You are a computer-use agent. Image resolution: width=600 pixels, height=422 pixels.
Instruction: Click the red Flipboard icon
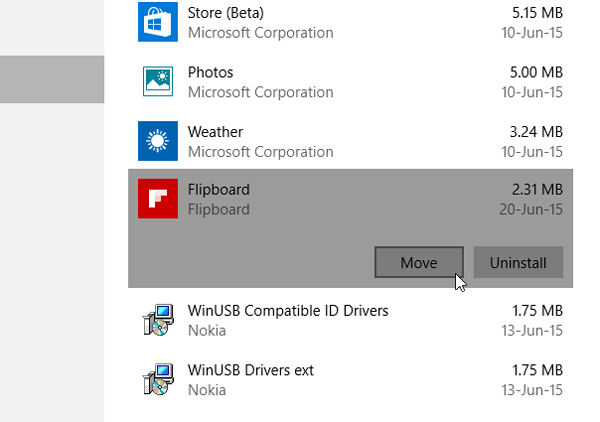pos(157,199)
